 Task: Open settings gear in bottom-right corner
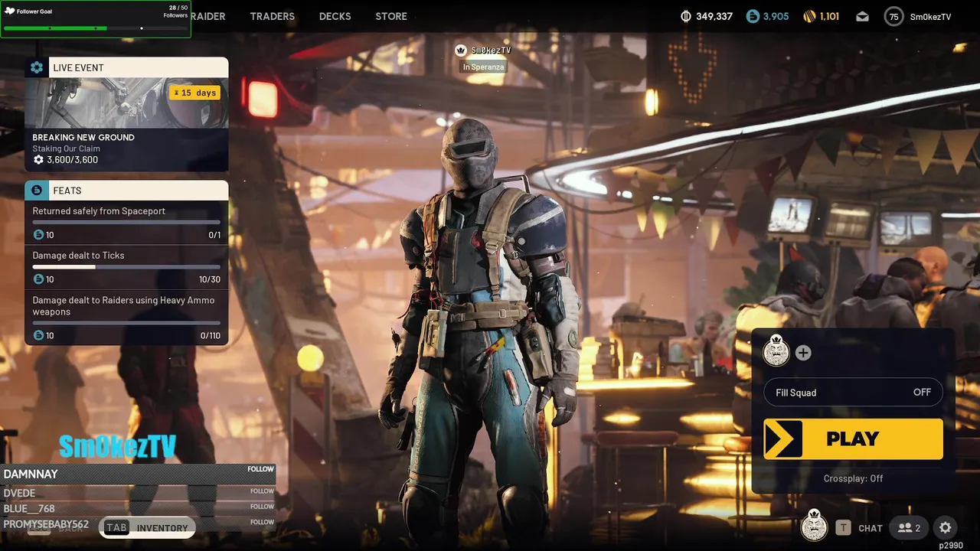click(x=946, y=527)
